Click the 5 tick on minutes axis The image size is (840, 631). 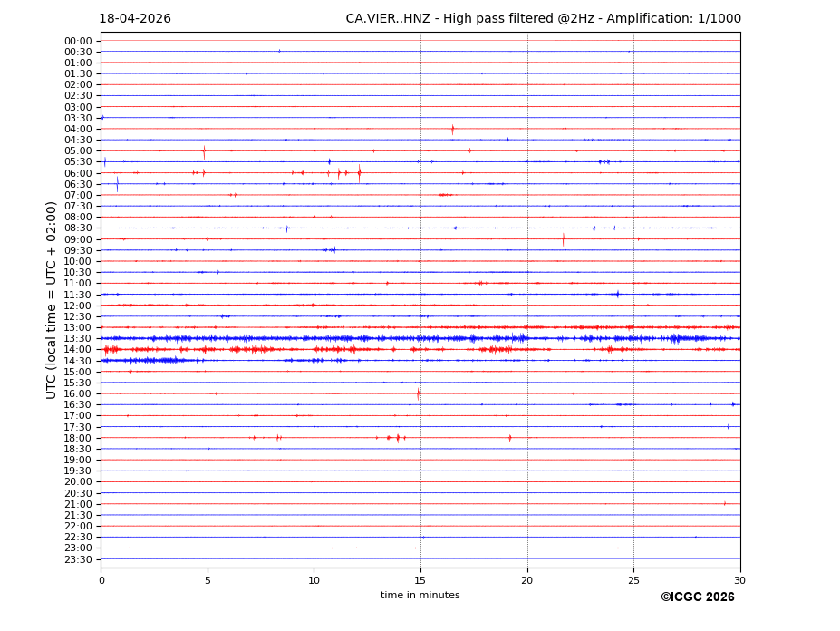pos(208,580)
